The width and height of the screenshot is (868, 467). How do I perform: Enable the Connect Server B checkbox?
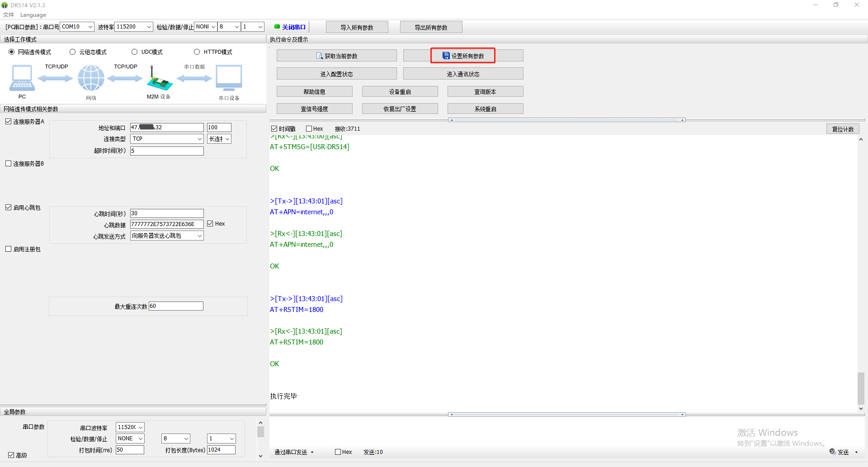click(9, 164)
